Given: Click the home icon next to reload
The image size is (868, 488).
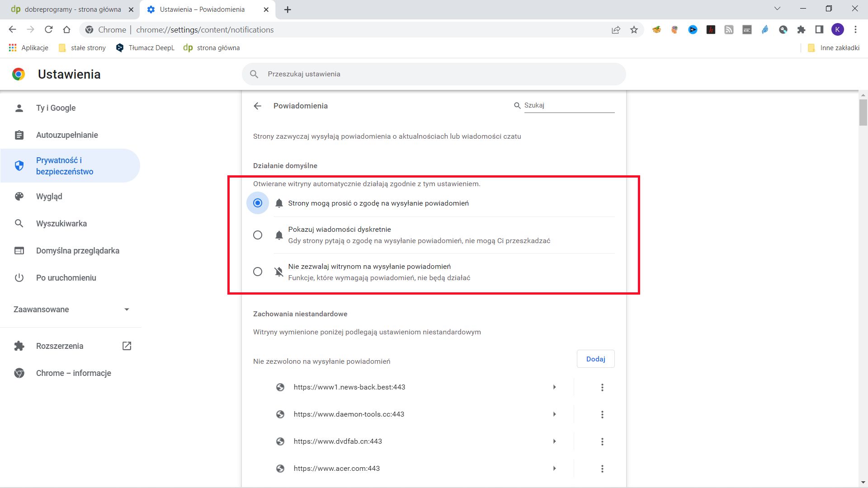Looking at the screenshot, I should click(67, 29).
